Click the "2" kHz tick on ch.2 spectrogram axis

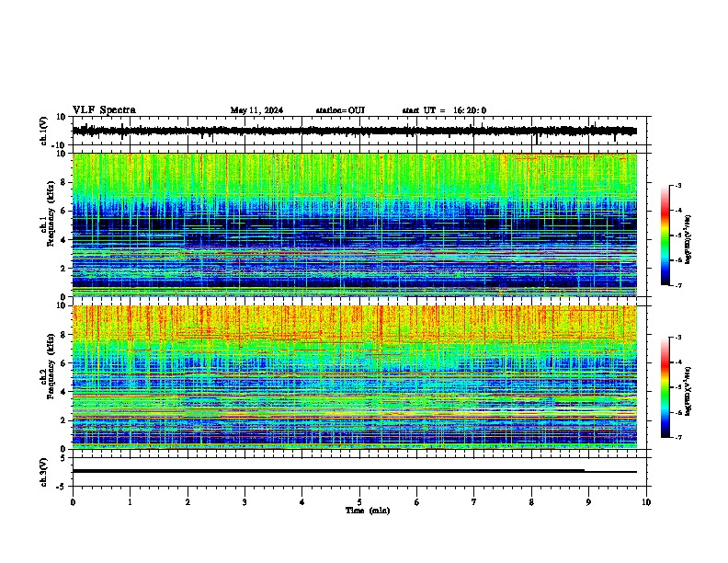64,420
